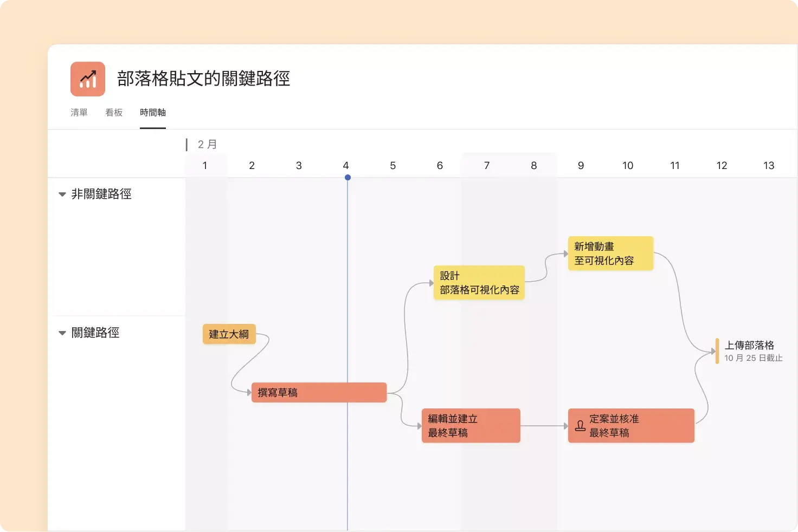This screenshot has width=798, height=532.
Task: Click date 8 in the timeline header
Action: [x=534, y=165]
